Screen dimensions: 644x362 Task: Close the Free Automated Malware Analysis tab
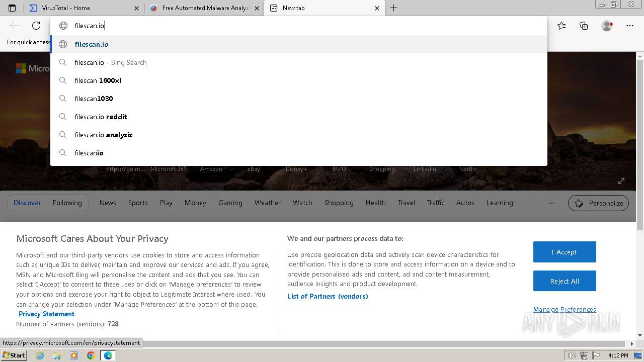tap(257, 8)
